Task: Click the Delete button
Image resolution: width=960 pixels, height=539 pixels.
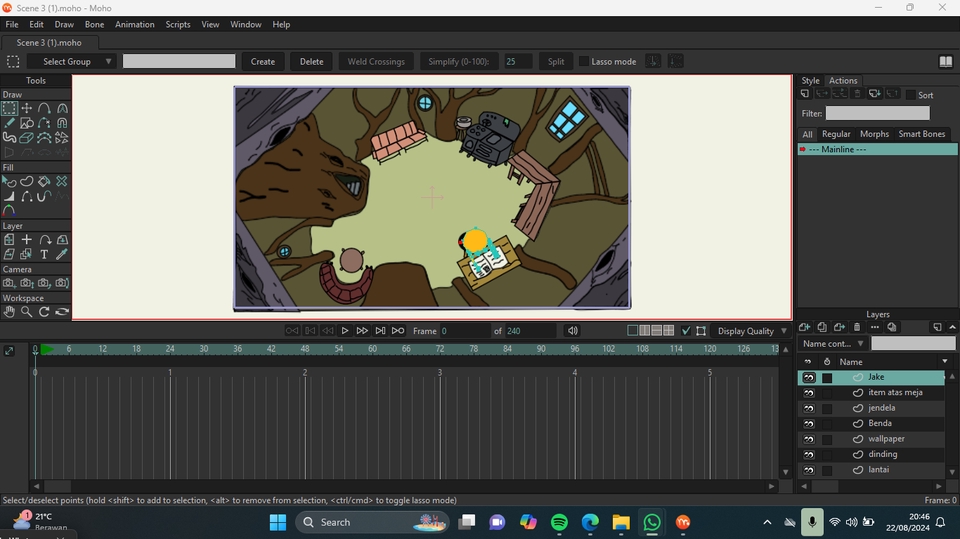Action: [x=312, y=62]
